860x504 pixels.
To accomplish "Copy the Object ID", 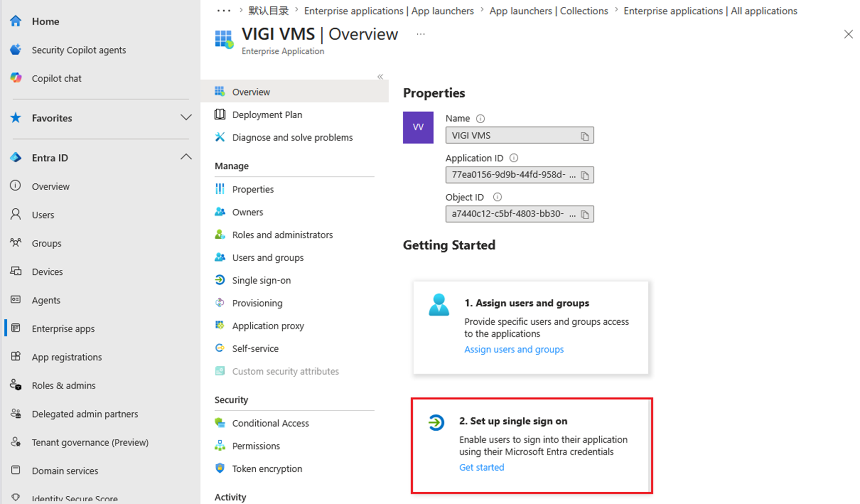I will [x=585, y=214].
